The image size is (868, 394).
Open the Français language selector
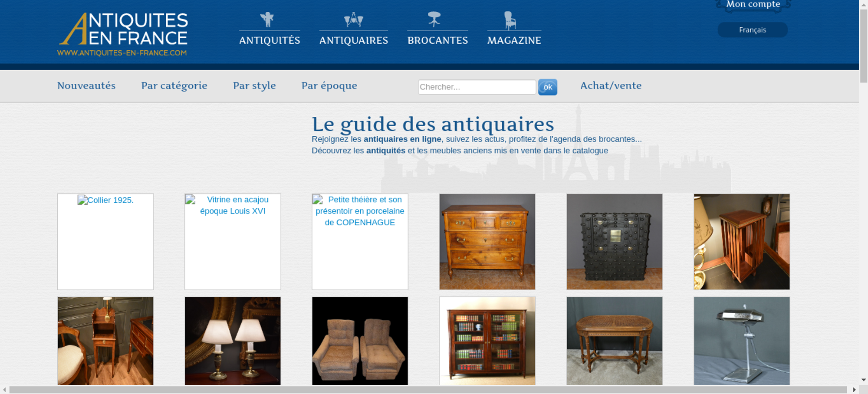click(x=752, y=30)
